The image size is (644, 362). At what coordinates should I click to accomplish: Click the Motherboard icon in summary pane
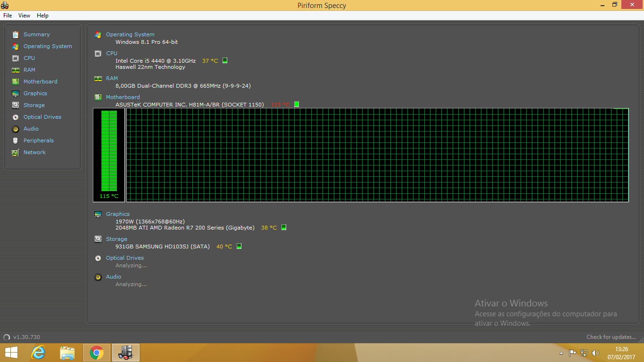click(x=98, y=97)
